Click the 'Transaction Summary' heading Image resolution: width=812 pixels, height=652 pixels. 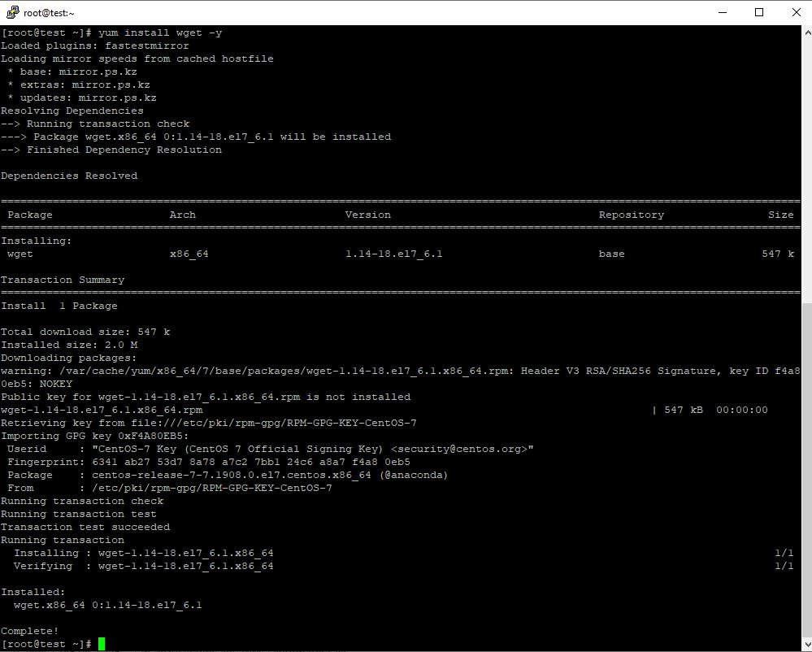[63, 280]
